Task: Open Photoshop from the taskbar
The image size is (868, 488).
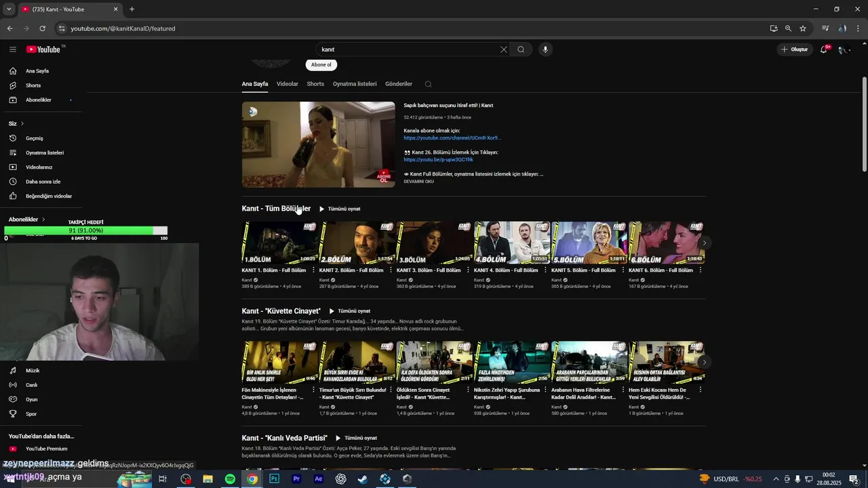Action: [274, 479]
